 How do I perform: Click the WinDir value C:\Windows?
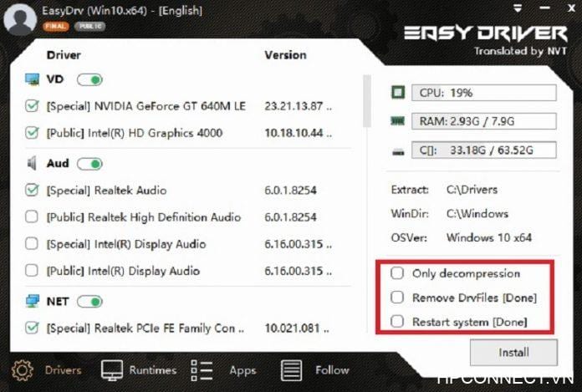coord(477,214)
